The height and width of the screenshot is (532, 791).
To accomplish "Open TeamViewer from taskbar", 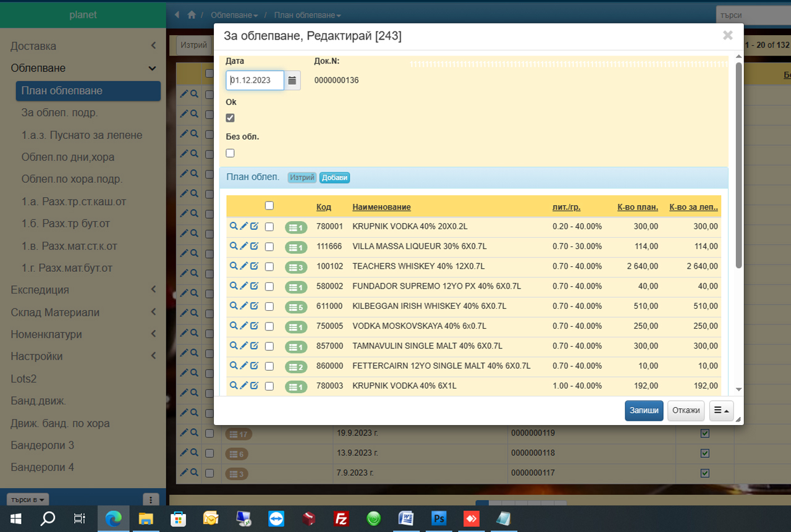I will tap(276, 518).
